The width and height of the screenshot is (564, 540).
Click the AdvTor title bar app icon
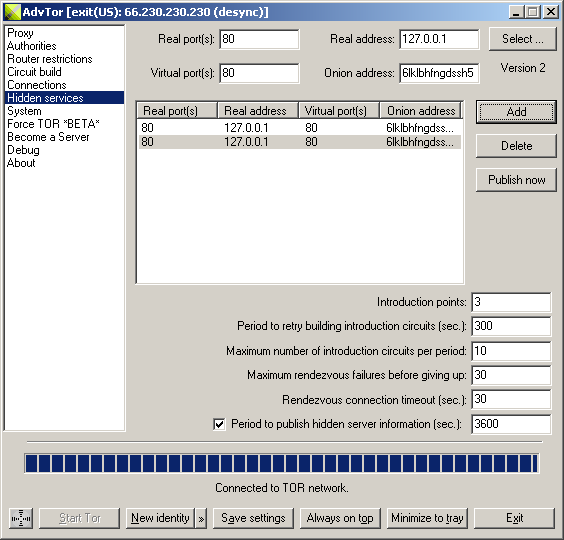point(12,12)
